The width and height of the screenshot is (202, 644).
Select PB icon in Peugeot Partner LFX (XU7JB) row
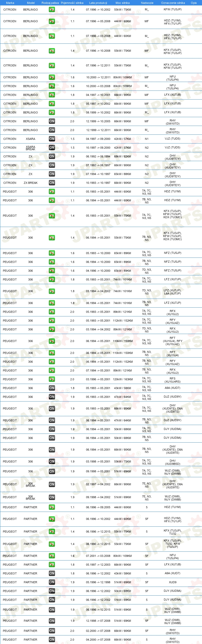(x=52, y=564)
